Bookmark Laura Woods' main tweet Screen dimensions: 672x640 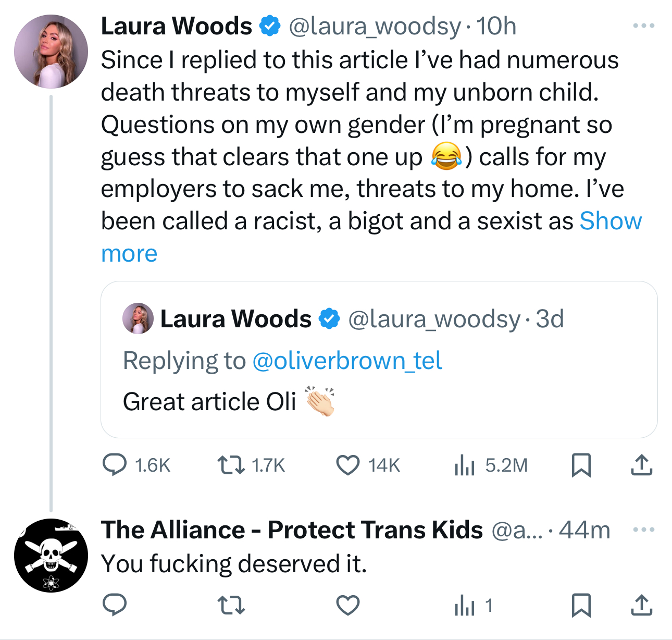(581, 465)
